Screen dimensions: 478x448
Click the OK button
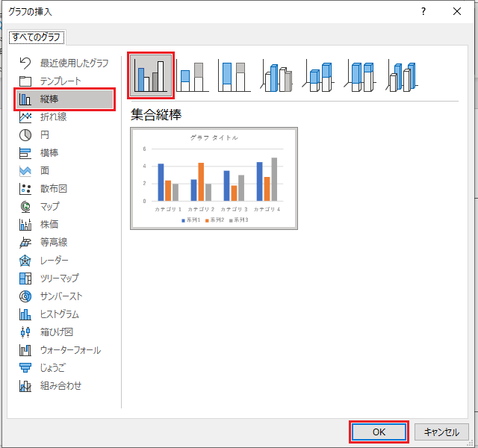[379, 432]
